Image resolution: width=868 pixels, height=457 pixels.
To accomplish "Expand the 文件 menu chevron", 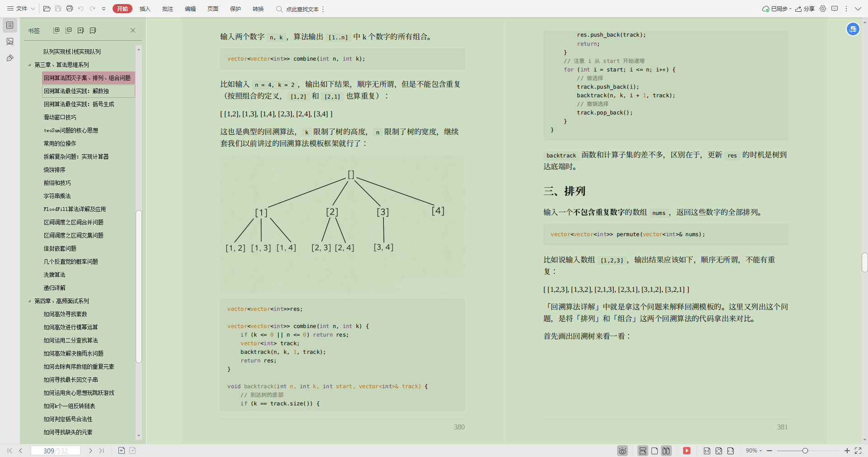I will click(32, 9).
